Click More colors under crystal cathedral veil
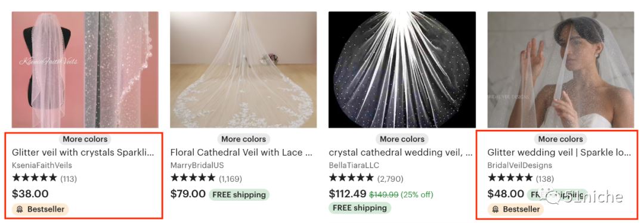Image resolution: width=644 pixels, height=223 pixels. tap(402, 139)
